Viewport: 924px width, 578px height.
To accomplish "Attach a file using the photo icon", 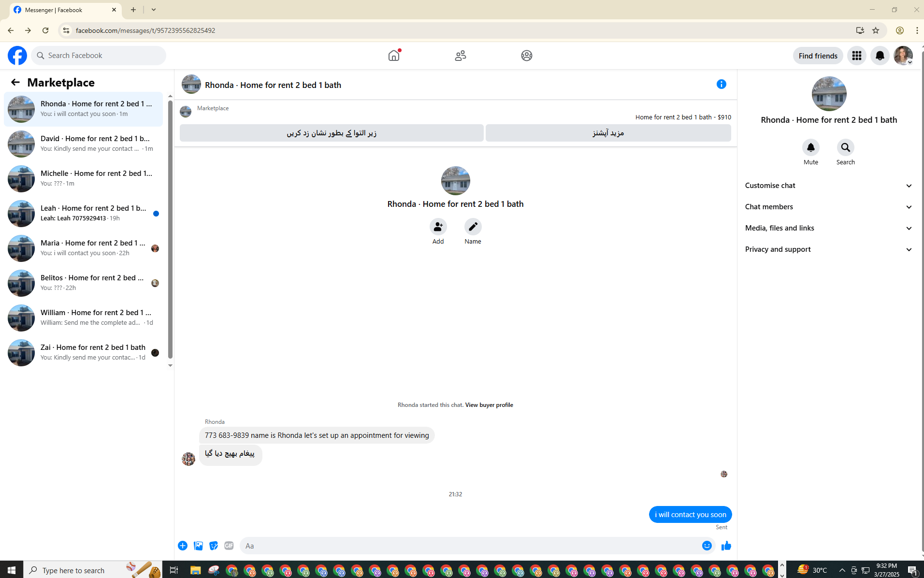I will pyautogui.click(x=198, y=546).
